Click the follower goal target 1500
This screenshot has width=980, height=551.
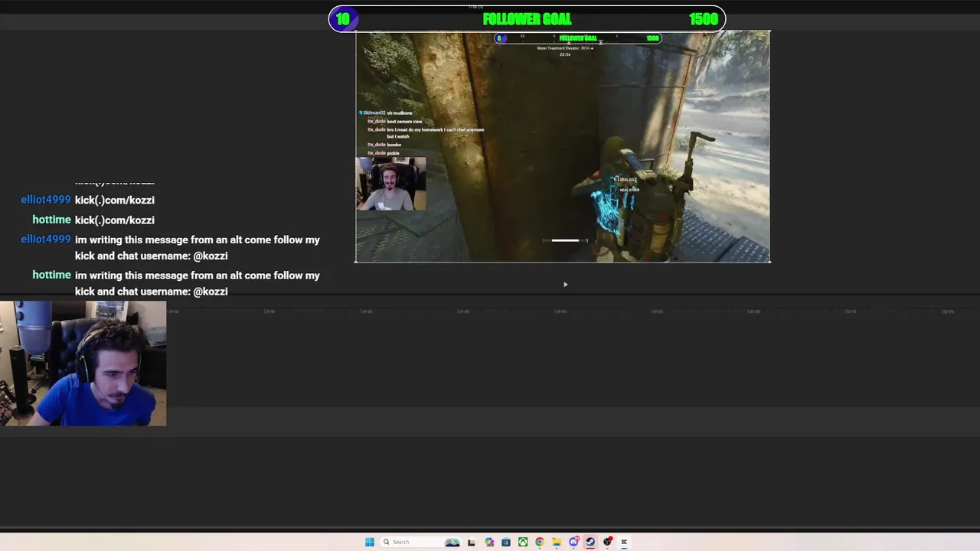coord(704,19)
